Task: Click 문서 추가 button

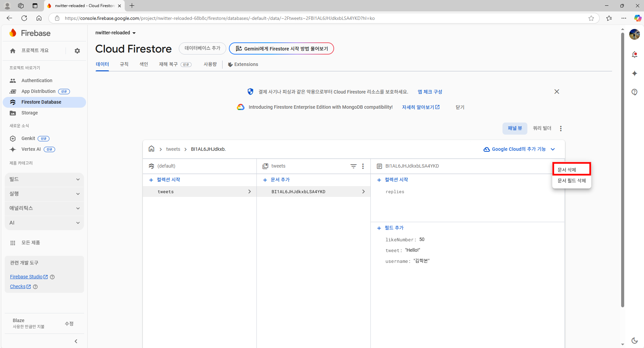Action: point(276,180)
